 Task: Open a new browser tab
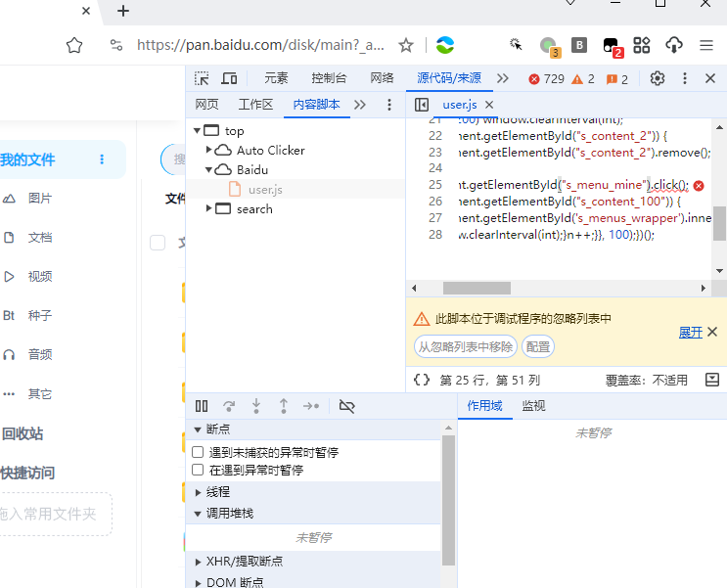pos(123,11)
